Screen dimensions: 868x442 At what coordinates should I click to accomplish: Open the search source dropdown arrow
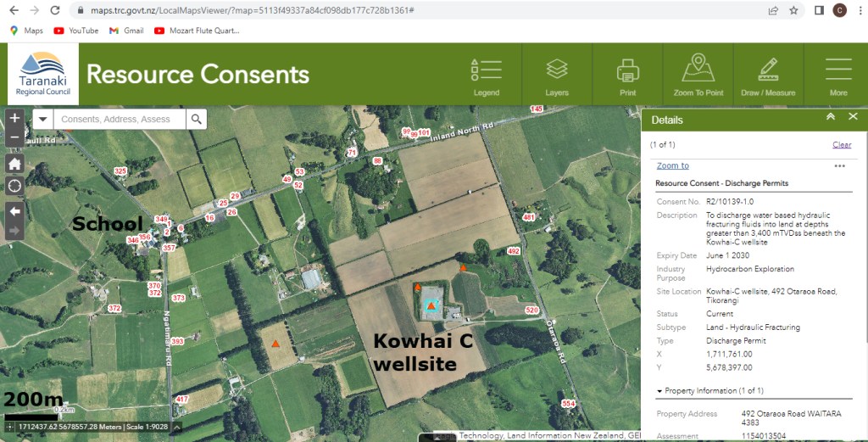point(42,120)
